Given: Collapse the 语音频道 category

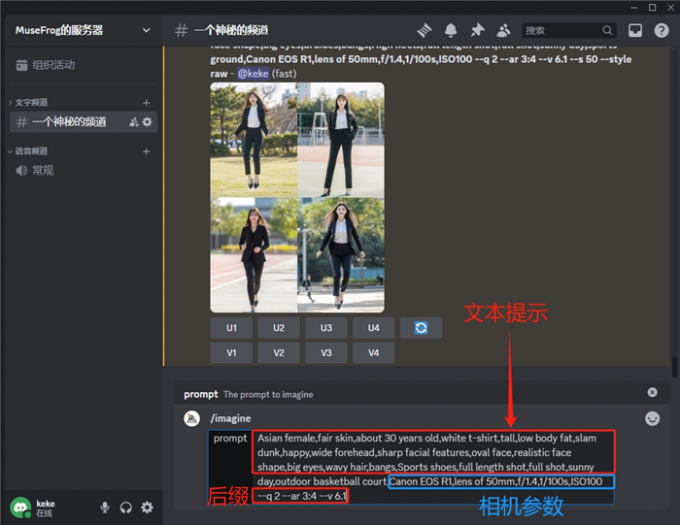Looking at the screenshot, I should 29,151.
